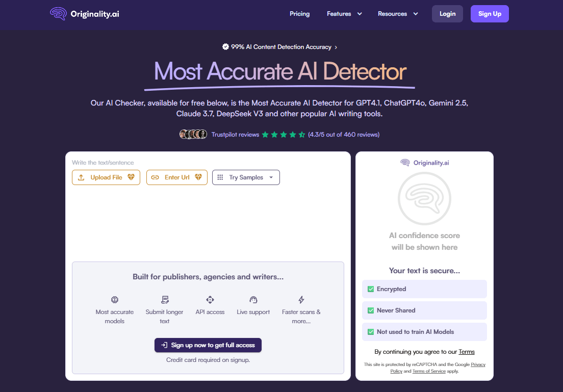563x392 pixels.
Task: Click the sign-in arrow icon in signup button
Action: 164,345
